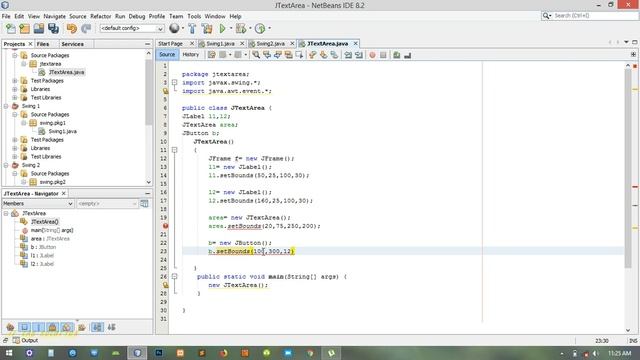Image resolution: width=640 pixels, height=360 pixels.
Task: Collapse JTextArea class node in Navigator
Action: 6,213
